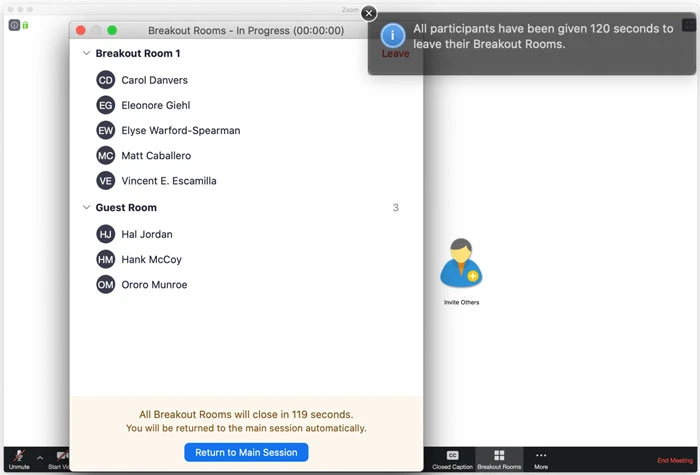
Task: Click the red End Meeting button
Action: coord(675,460)
